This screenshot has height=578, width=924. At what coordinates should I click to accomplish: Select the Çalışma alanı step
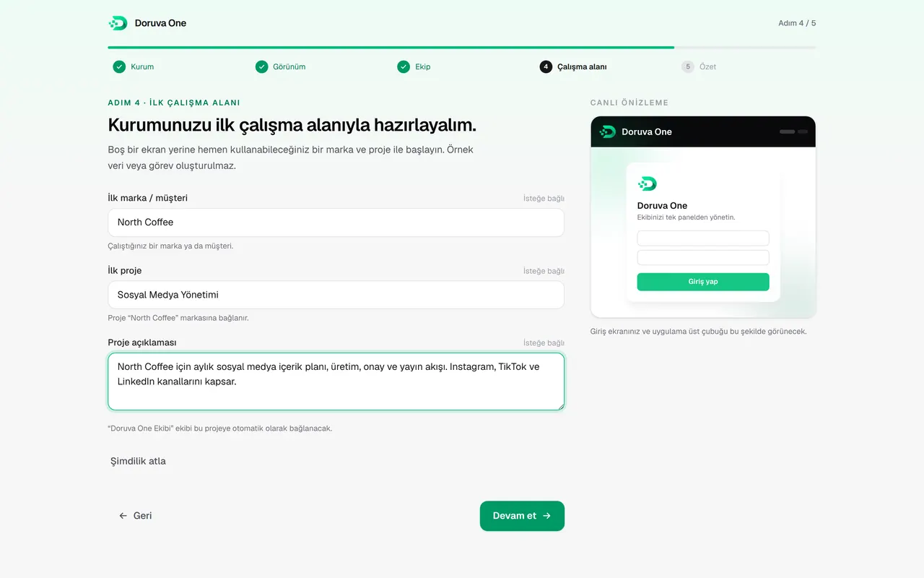tap(573, 66)
